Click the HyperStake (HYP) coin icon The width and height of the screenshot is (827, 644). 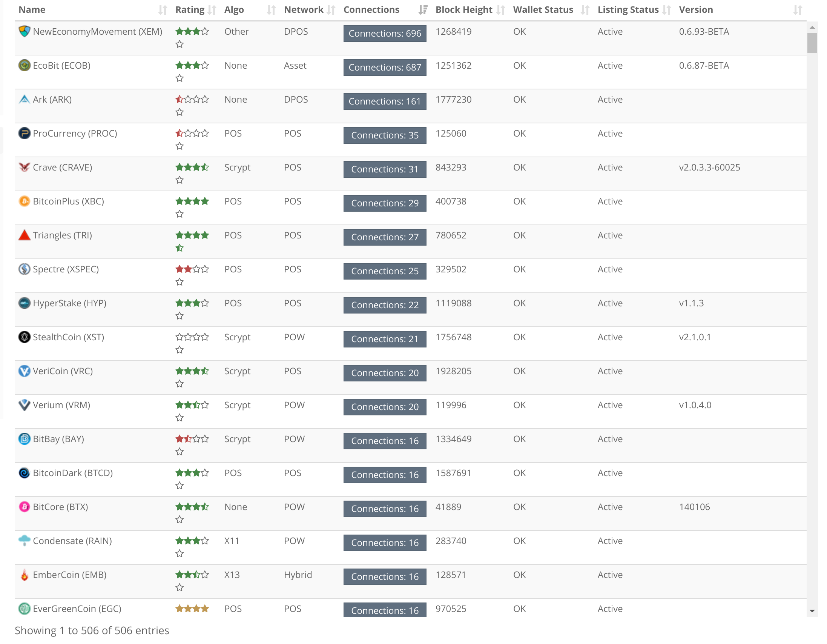click(24, 303)
